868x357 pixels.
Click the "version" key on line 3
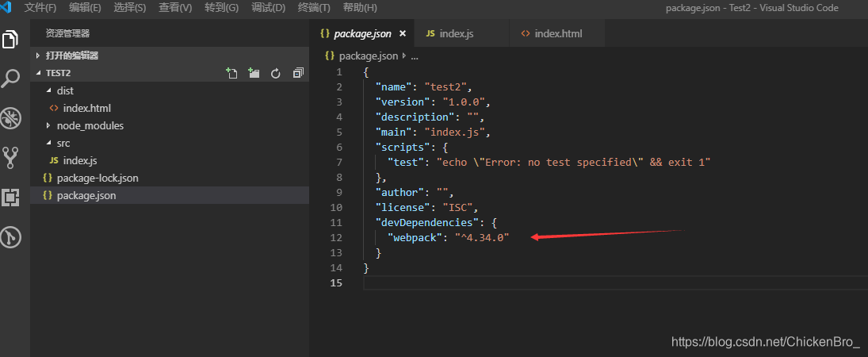(403, 102)
